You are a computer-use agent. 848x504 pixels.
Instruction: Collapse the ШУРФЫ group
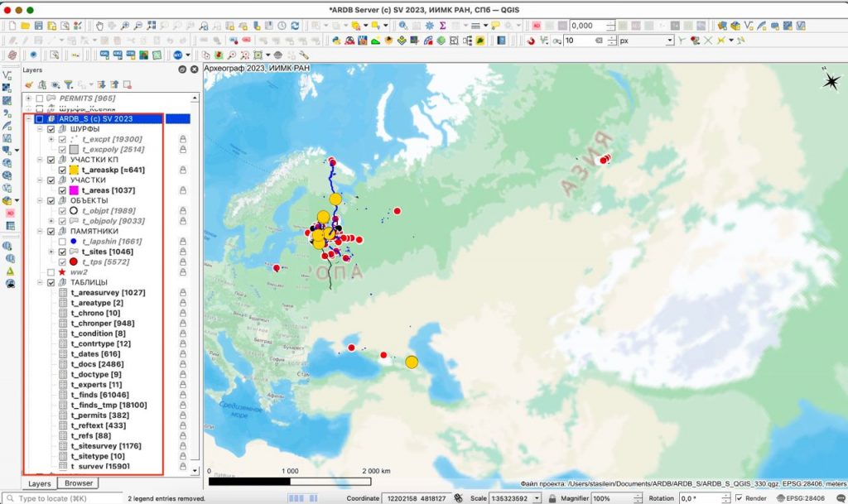tap(41, 129)
